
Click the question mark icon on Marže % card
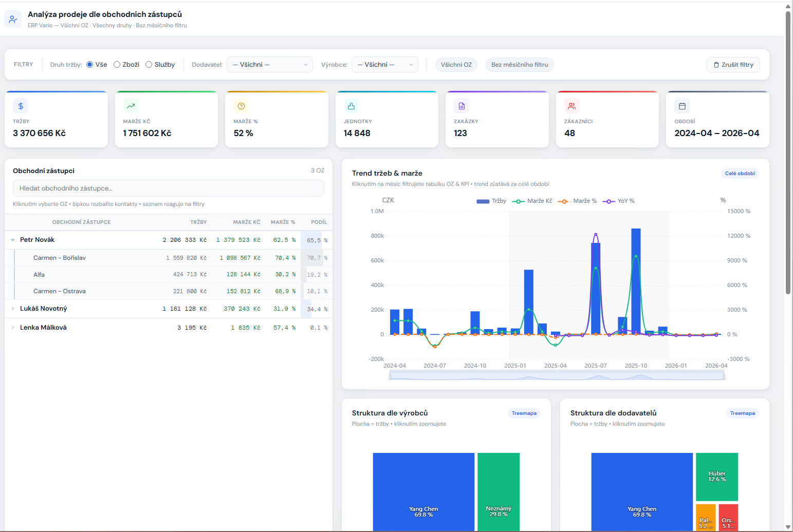[x=241, y=106]
